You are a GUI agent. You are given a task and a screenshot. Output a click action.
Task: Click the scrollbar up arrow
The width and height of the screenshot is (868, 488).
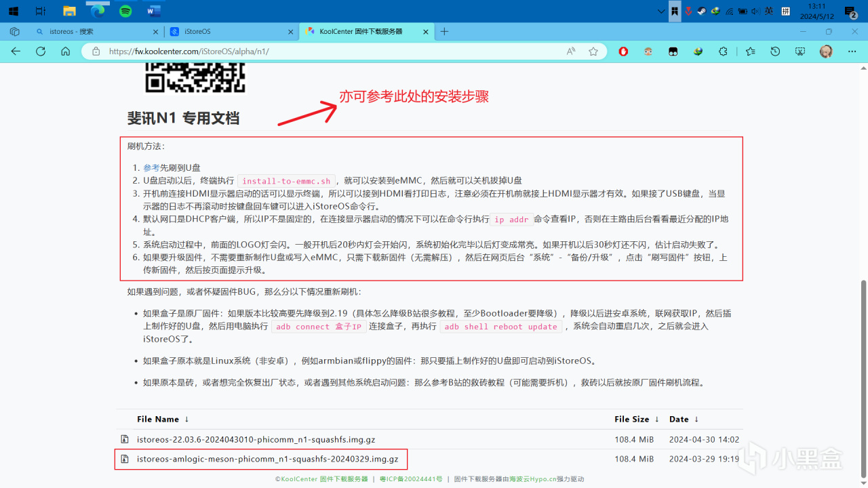point(863,67)
